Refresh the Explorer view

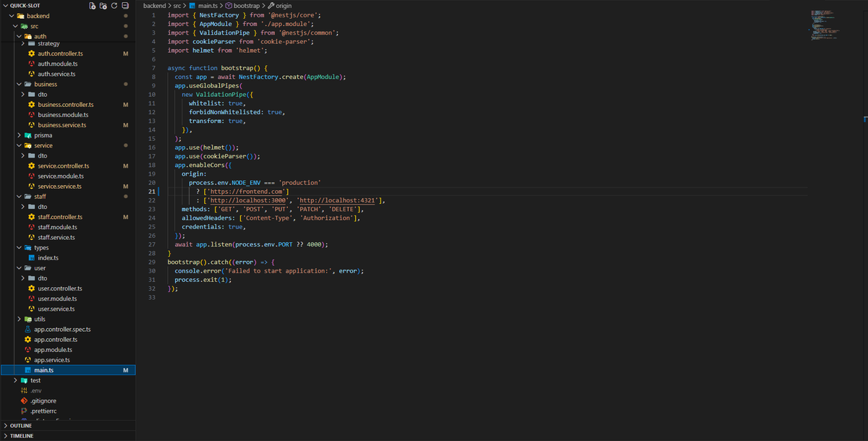(x=113, y=5)
